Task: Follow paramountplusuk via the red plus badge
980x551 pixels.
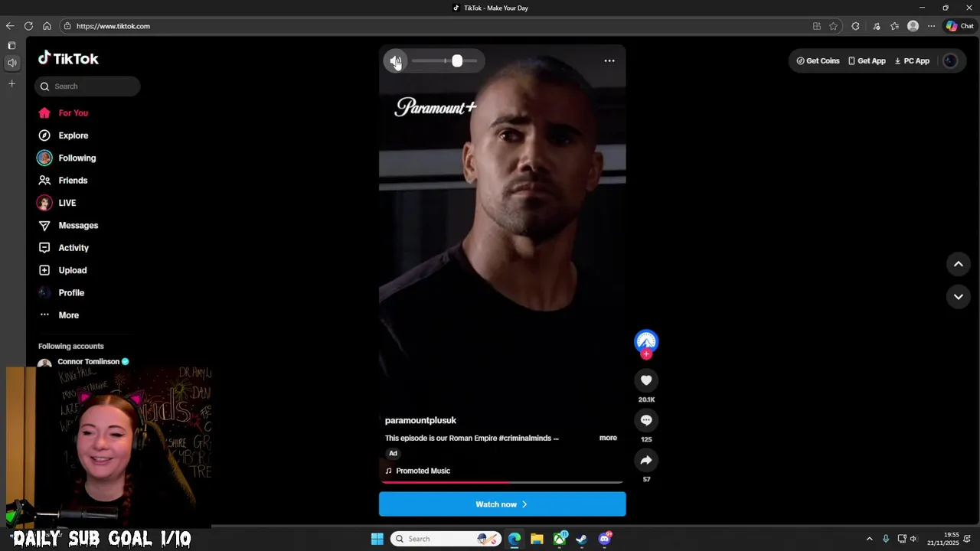Action: tap(646, 354)
